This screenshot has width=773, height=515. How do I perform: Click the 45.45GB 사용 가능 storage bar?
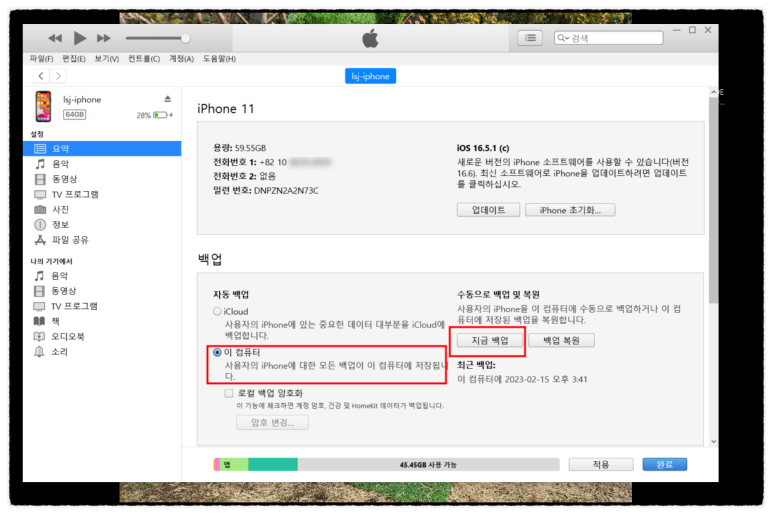tap(428, 464)
